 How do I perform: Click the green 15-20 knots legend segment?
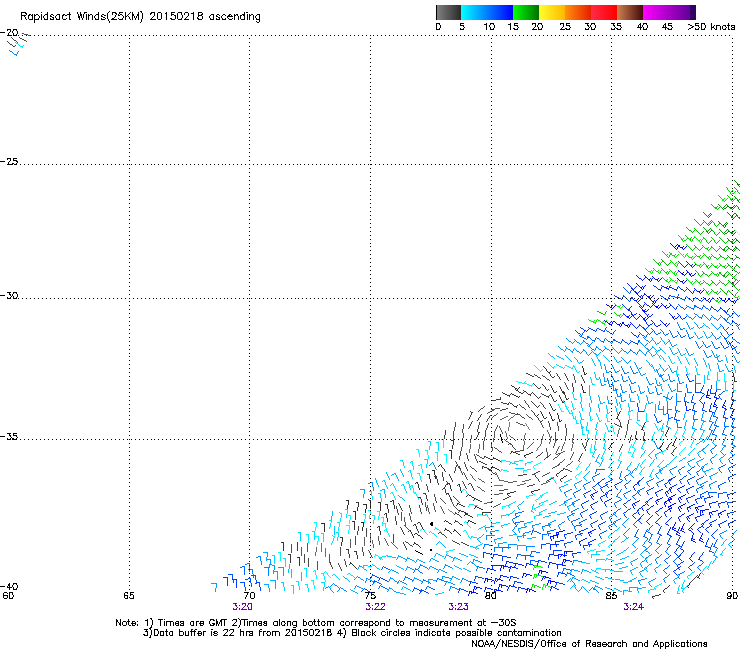click(526, 12)
